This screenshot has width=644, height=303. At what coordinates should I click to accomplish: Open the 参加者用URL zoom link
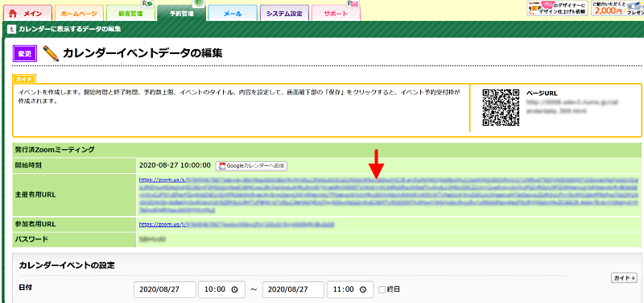tap(236, 225)
